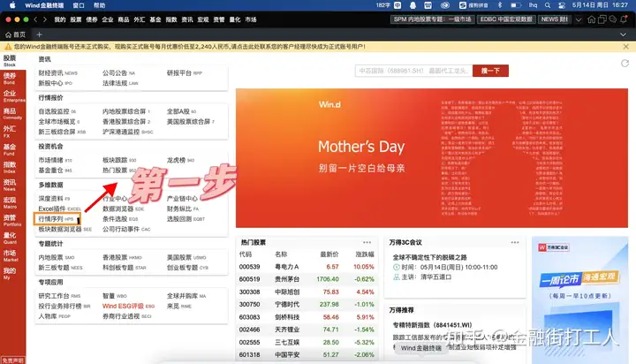The image size is (636, 364).
Task: Click the Wind home icon in toolbar
Action: coord(591,19)
